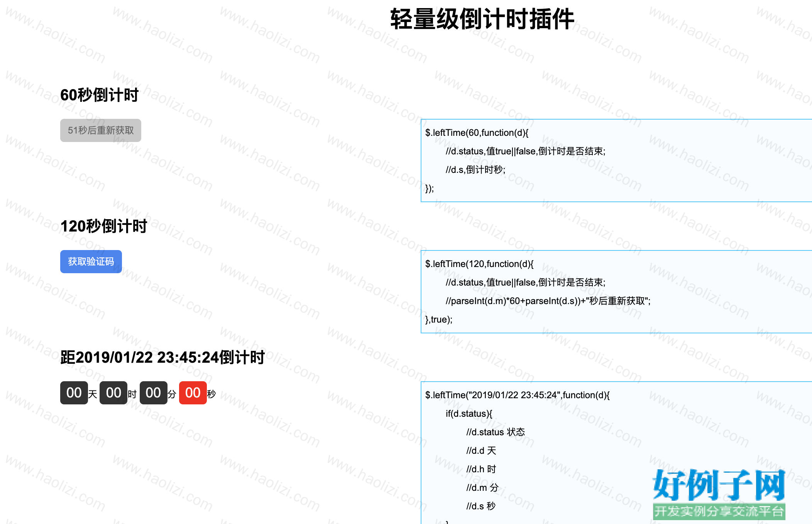
Task: Click code line '//parseInt(d.m)*60+parseInt(d.s))+"秒后重新获取";'
Action: coord(548,301)
